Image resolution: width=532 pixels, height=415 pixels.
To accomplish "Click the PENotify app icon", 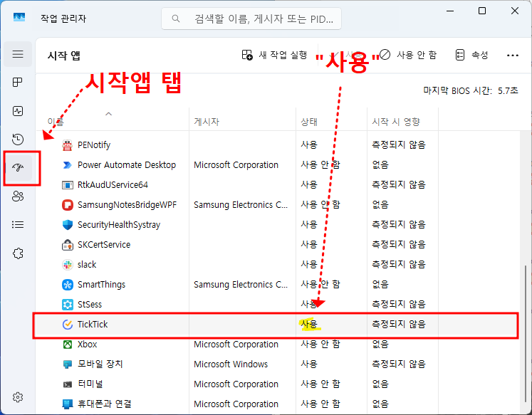I will [x=68, y=145].
